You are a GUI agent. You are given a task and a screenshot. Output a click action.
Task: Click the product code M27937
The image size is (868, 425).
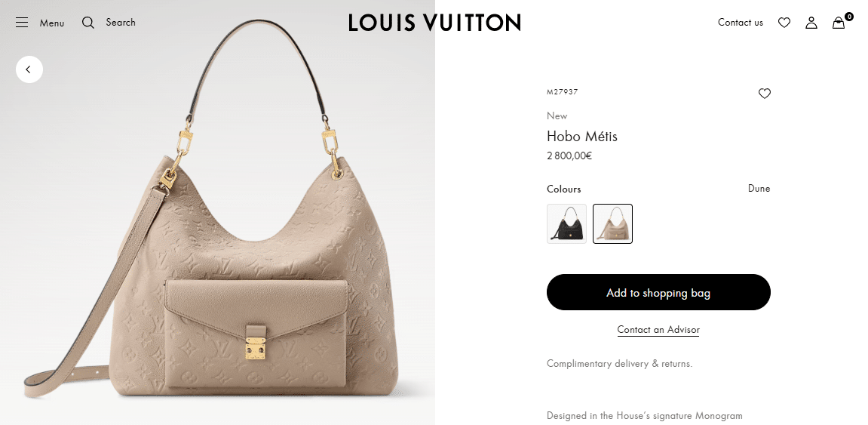[x=562, y=92]
